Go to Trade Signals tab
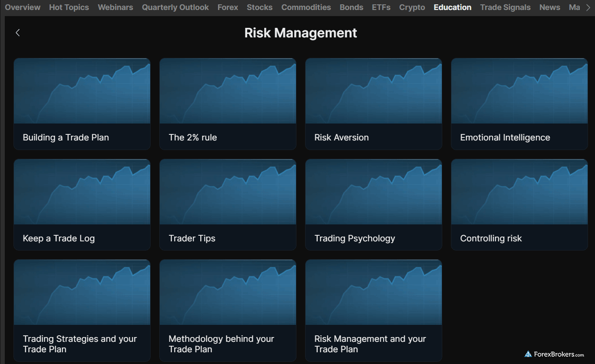 [x=505, y=7]
